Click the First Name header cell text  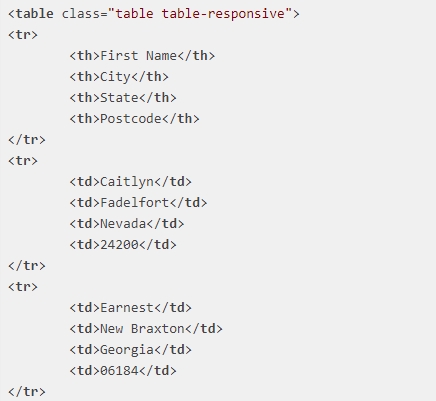point(138,56)
